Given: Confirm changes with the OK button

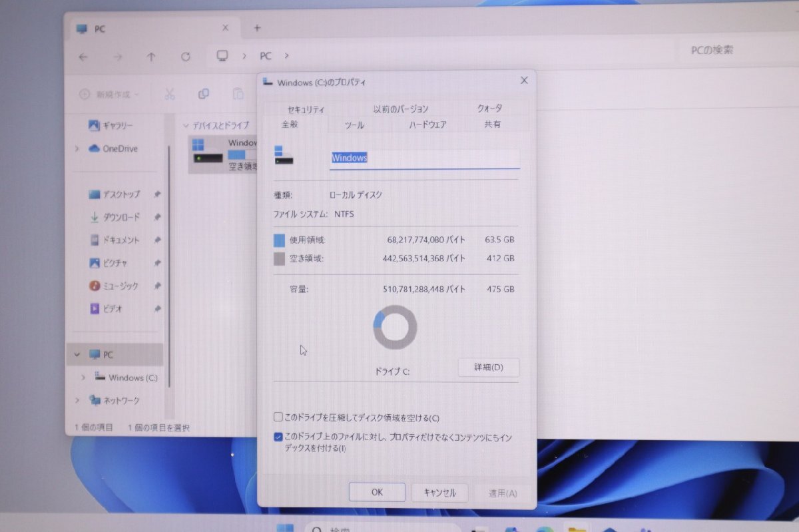Looking at the screenshot, I should 377,492.
